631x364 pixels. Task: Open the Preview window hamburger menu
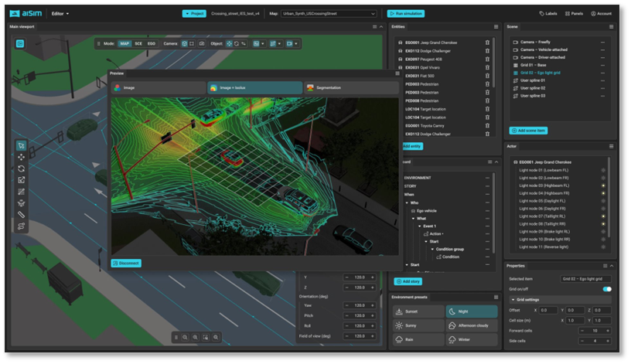pyautogui.click(x=397, y=73)
